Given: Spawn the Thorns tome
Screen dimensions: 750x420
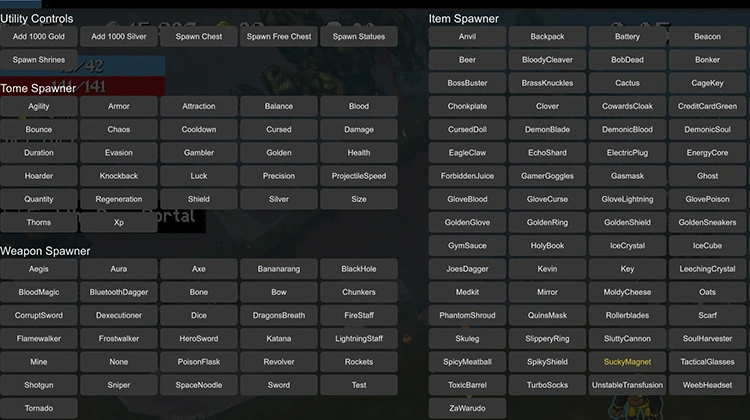Looking at the screenshot, I should tap(39, 222).
